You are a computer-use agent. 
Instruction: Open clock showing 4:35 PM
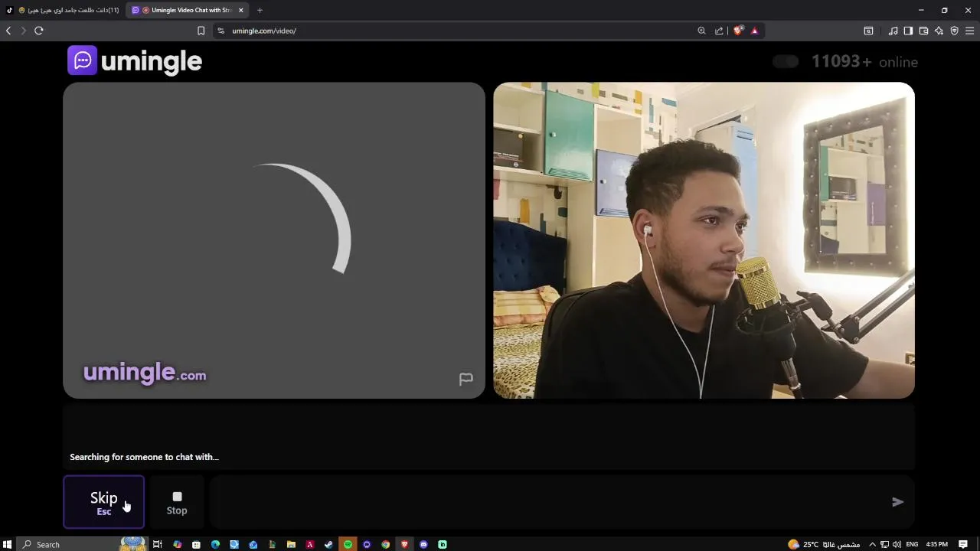click(937, 544)
